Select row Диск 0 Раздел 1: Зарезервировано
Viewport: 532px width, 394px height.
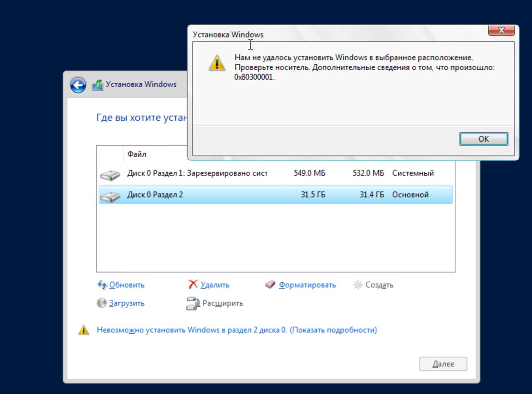pos(276,173)
